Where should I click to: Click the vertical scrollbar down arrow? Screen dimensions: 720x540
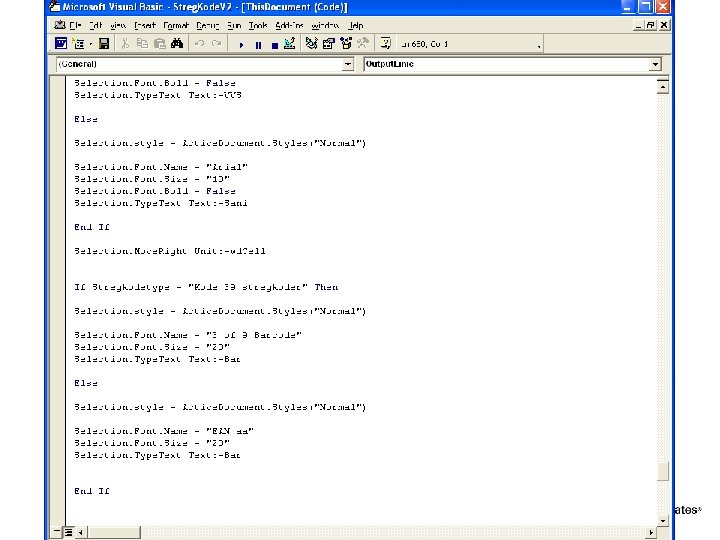(x=663, y=520)
